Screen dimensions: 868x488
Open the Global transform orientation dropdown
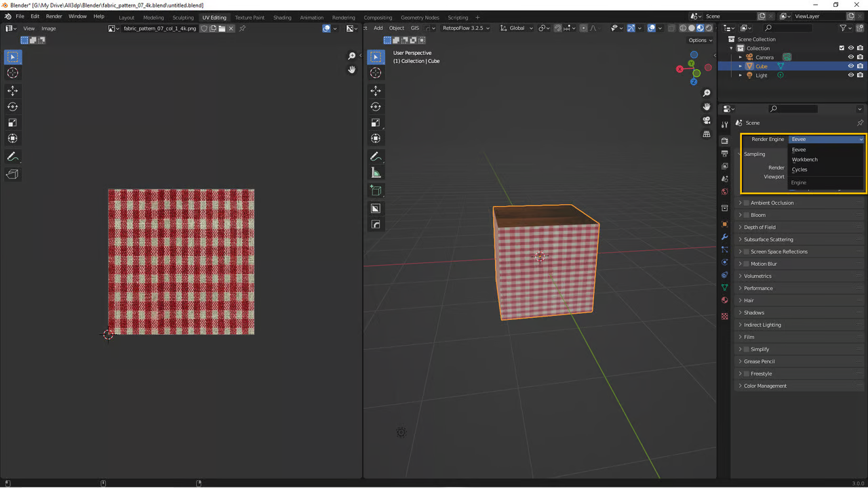pyautogui.click(x=517, y=28)
